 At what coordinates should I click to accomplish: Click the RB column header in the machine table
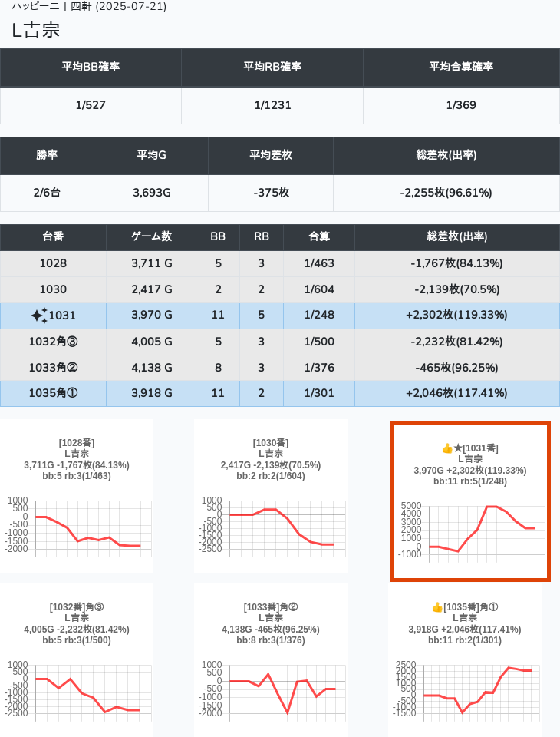[x=262, y=237]
